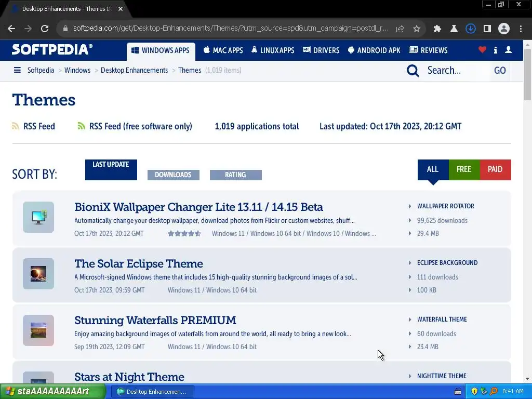532x399 pixels.
Task: Click The Solar Eclipse Theme thumbnail
Action: click(38, 274)
